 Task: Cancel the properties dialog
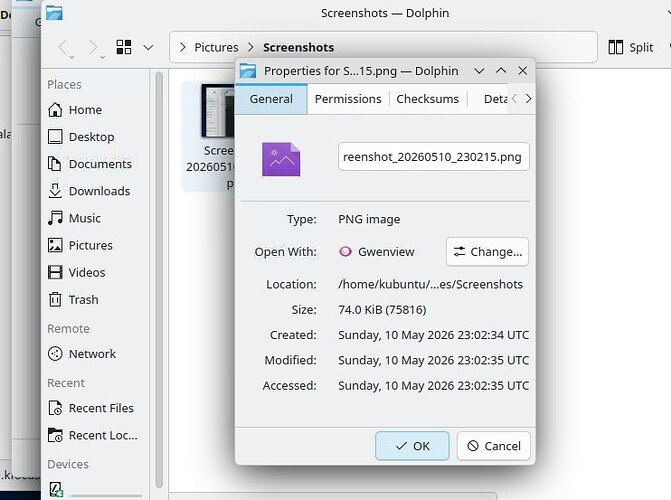494,446
